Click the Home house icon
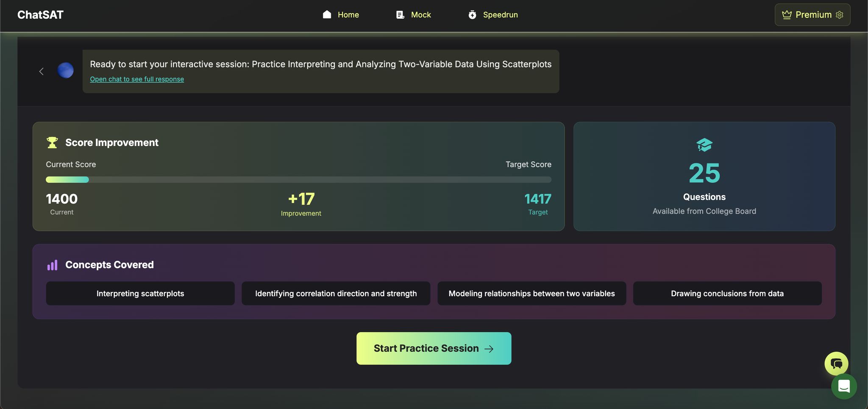868x409 pixels. click(x=327, y=15)
